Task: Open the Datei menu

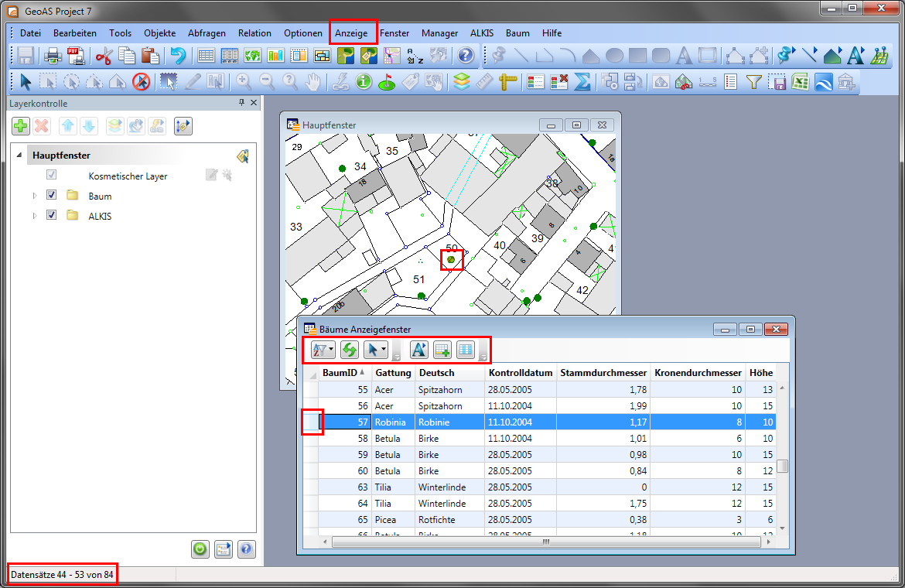Action: tap(30, 33)
